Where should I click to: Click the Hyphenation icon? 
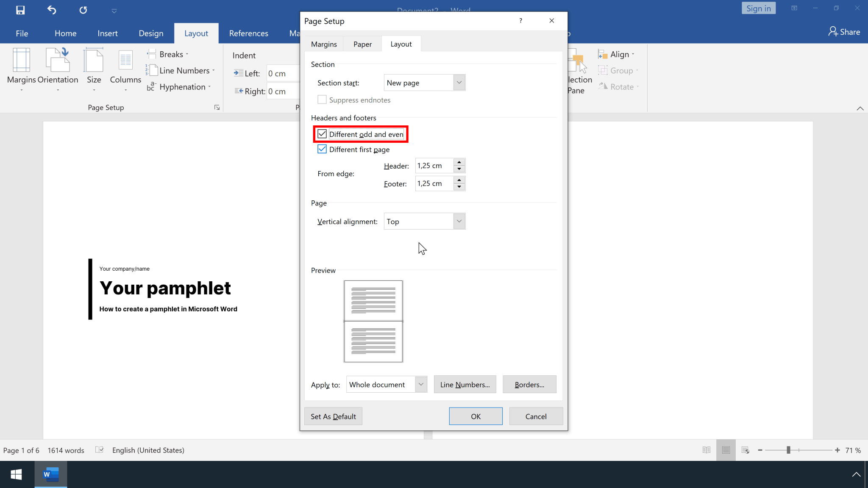point(151,87)
